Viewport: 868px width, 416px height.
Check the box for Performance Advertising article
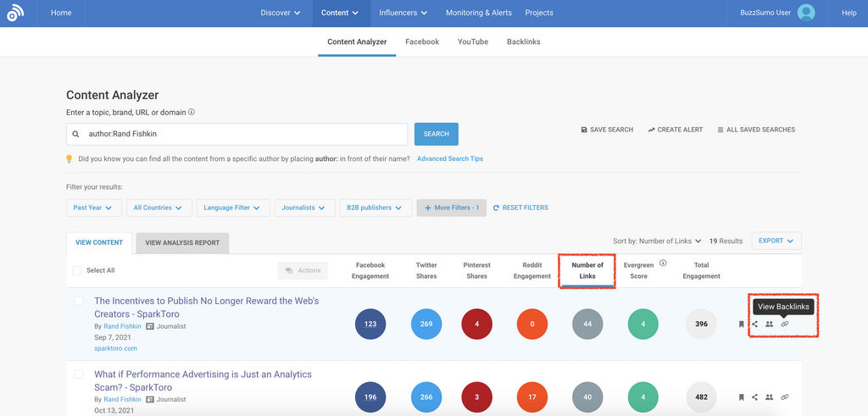[x=79, y=374]
